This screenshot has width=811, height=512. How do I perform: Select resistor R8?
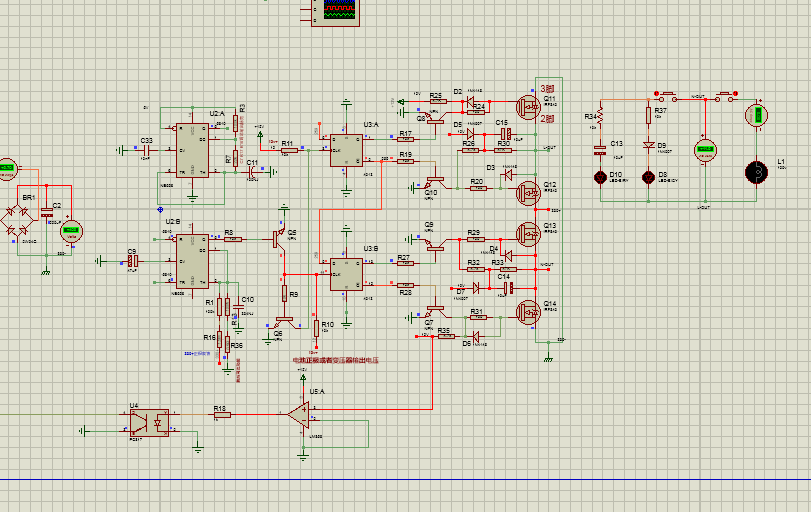(x=233, y=239)
